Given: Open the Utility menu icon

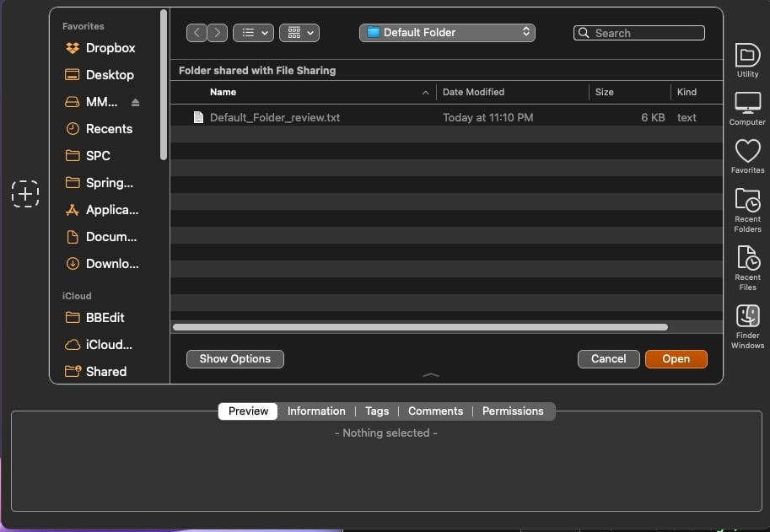Looking at the screenshot, I should 747,60.
